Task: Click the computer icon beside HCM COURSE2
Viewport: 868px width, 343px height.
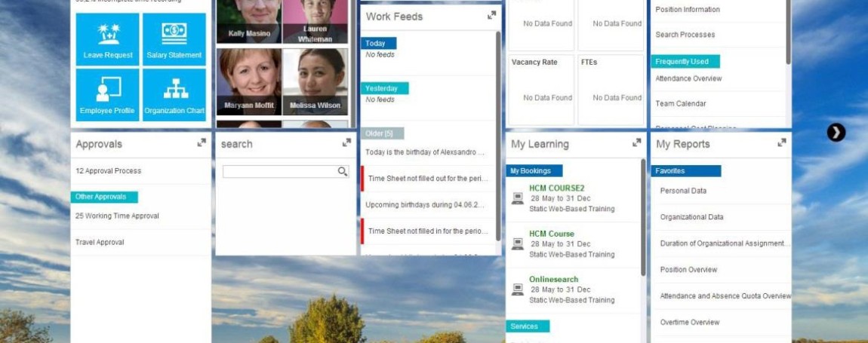Action: pyautogui.click(x=517, y=198)
